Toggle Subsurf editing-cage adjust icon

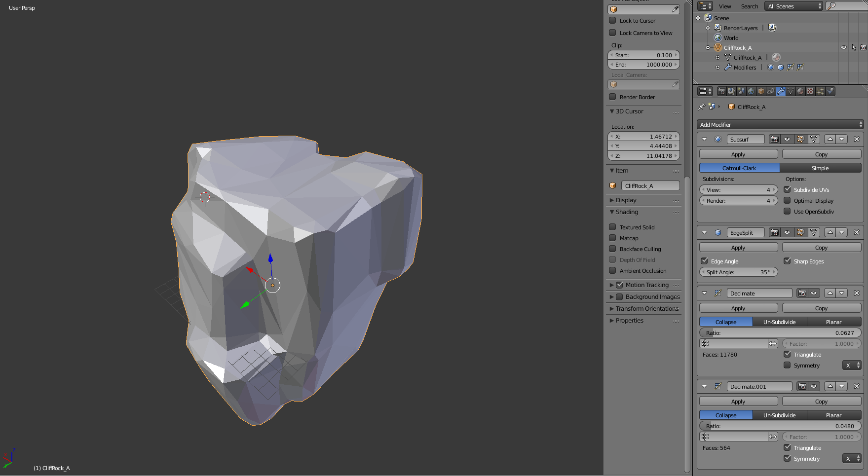[814, 139]
